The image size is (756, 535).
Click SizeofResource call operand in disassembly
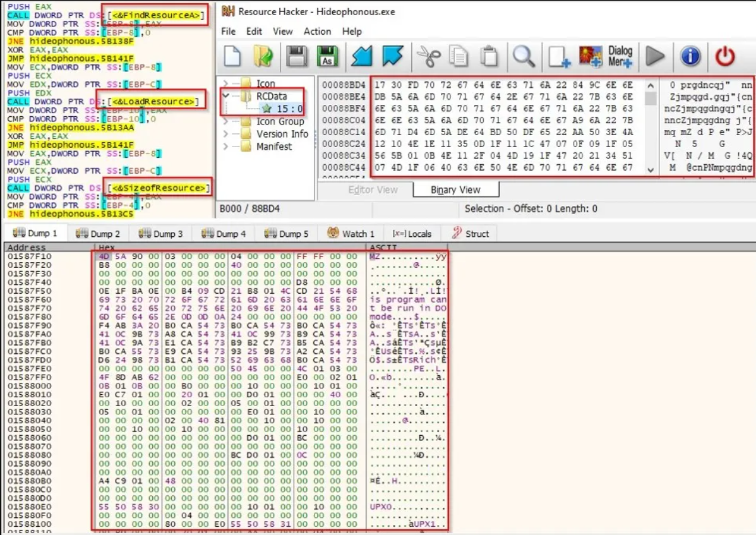coord(158,188)
